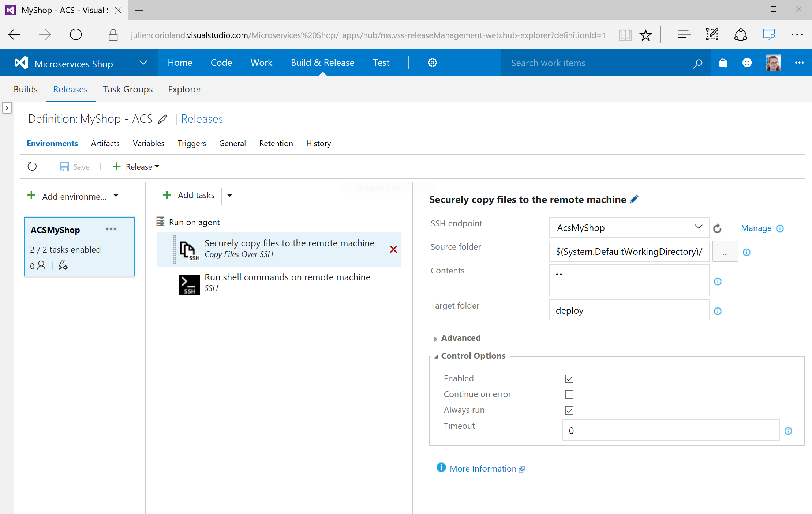Image resolution: width=812 pixels, height=514 pixels.
Task: Refresh the SSH endpoint list
Action: (x=717, y=228)
